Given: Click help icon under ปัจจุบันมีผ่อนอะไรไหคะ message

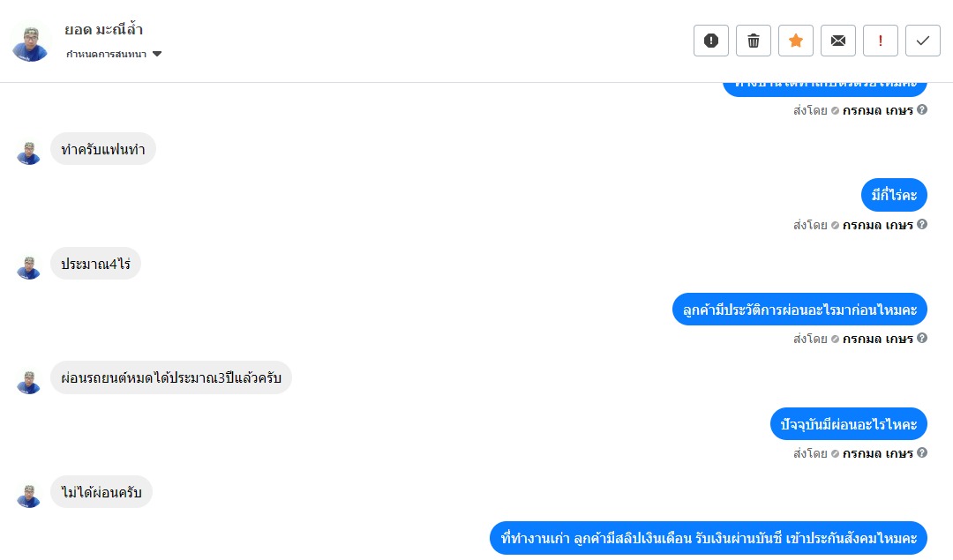Looking at the screenshot, I should click(x=922, y=452).
